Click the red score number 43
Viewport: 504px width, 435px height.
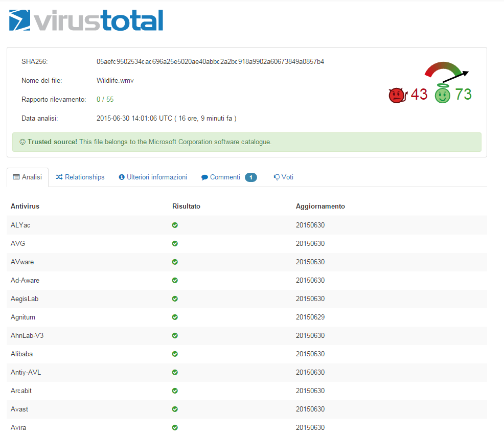(419, 95)
